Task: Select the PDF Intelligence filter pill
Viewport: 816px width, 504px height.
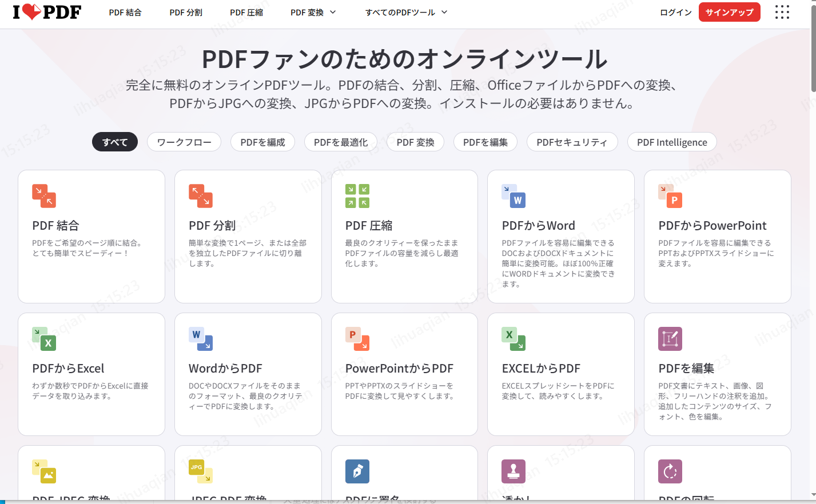Action: [x=672, y=142]
